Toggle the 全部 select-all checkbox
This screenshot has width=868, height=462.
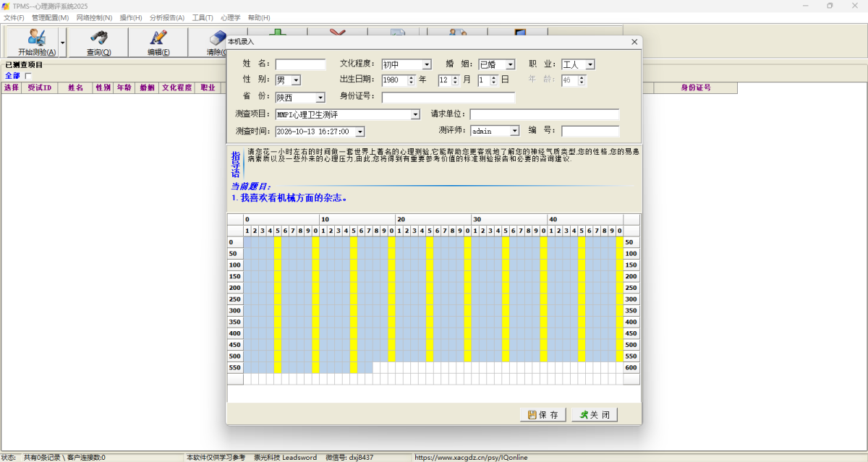point(28,76)
